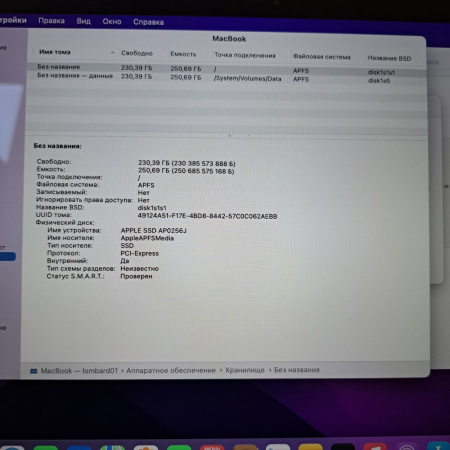Viewport: 450px width, 450px height.
Task: Sort by Файловая система column header
Action: point(322,57)
